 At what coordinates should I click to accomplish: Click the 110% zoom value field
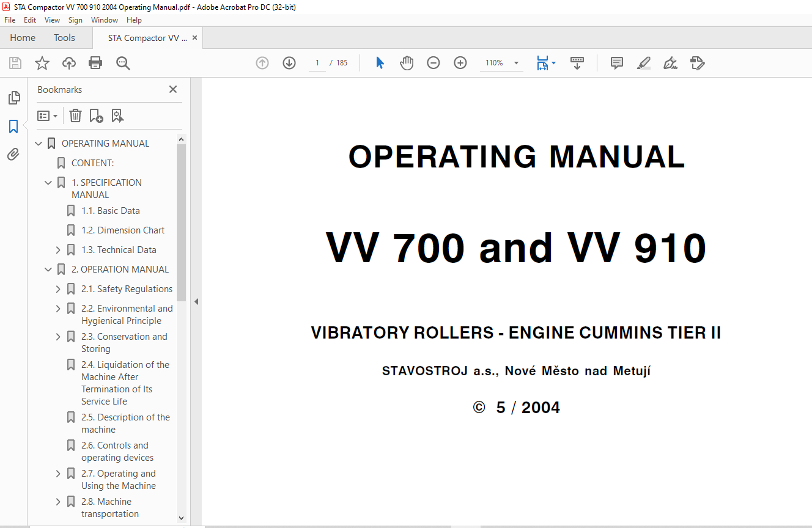[494, 63]
